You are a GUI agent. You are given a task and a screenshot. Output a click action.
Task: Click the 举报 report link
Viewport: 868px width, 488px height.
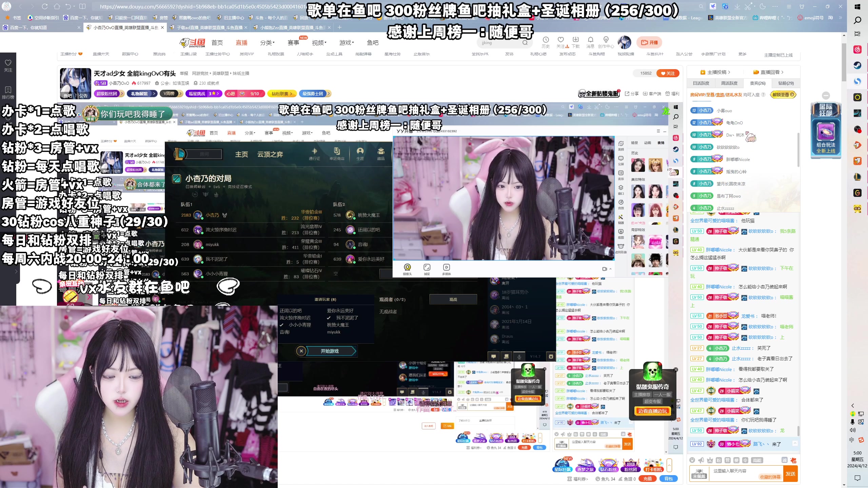pos(184,74)
